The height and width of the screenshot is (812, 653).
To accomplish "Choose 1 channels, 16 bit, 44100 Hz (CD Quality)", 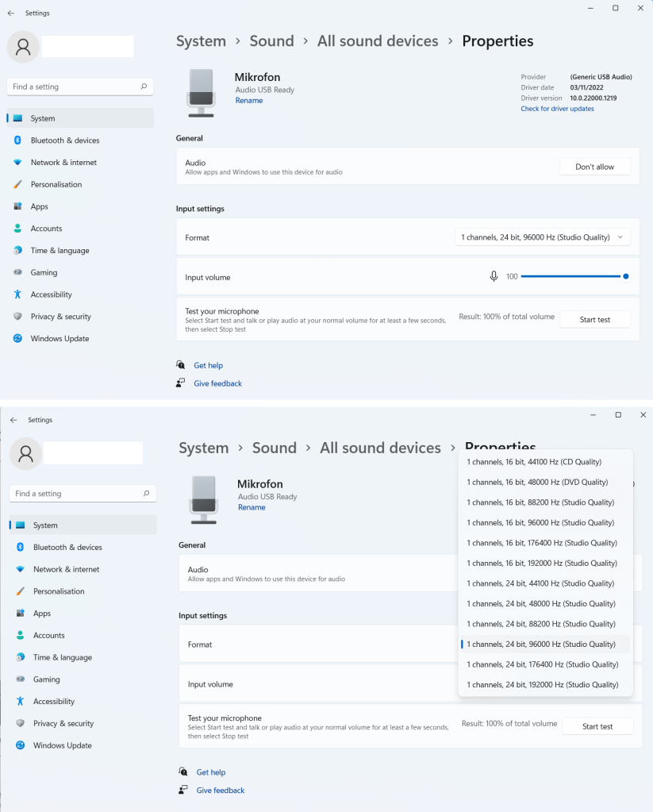I will (x=533, y=462).
